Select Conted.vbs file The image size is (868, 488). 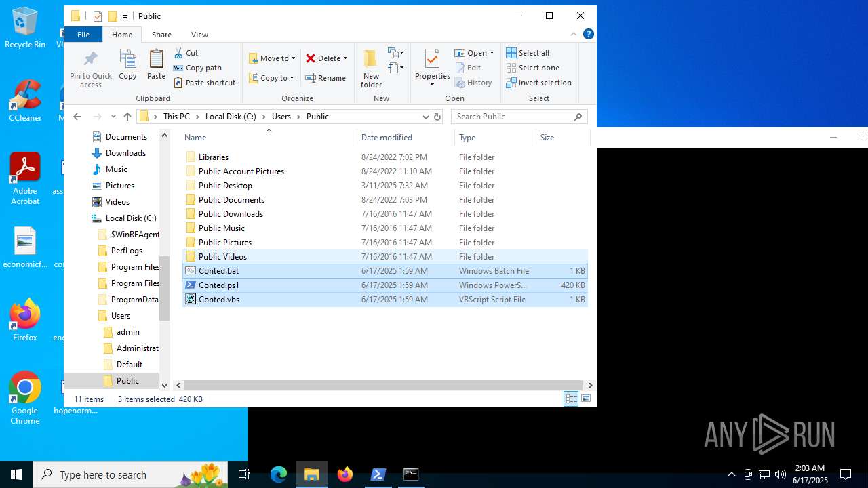click(384, 300)
